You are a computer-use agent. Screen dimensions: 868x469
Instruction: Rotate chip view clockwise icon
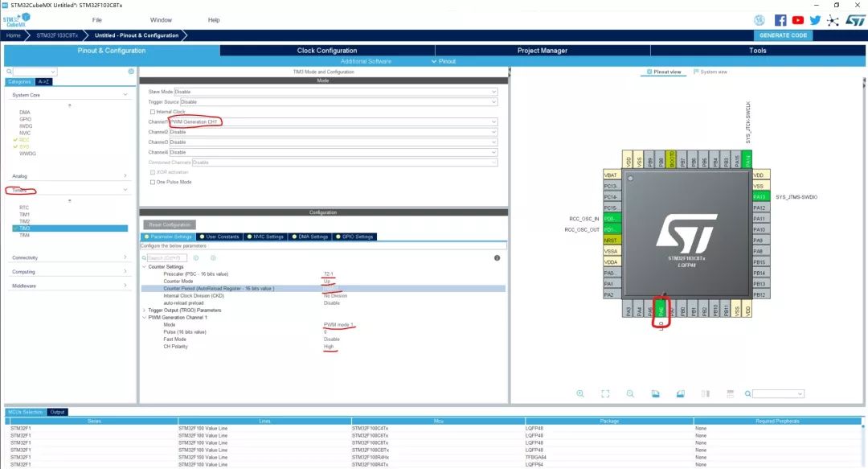coord(656,393)
